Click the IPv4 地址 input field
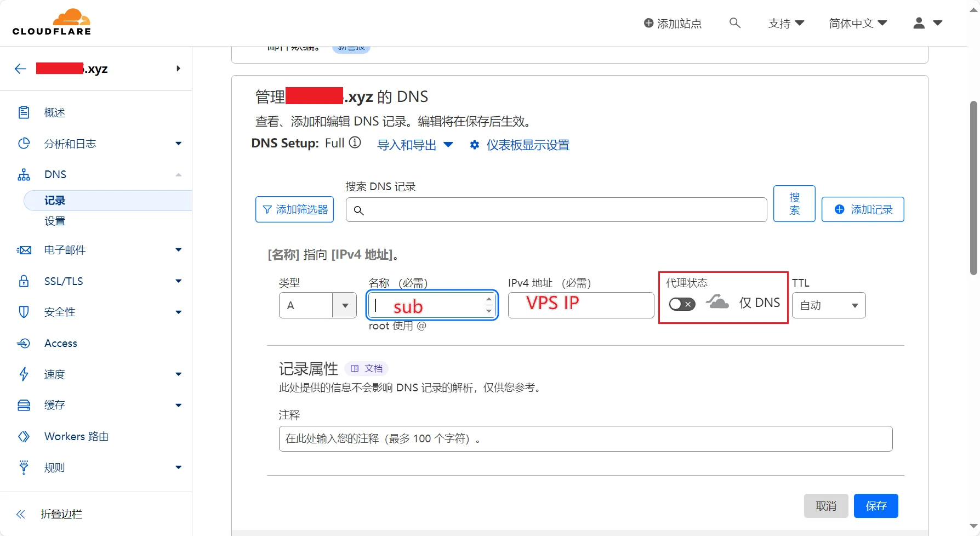 tap(581, 305)
